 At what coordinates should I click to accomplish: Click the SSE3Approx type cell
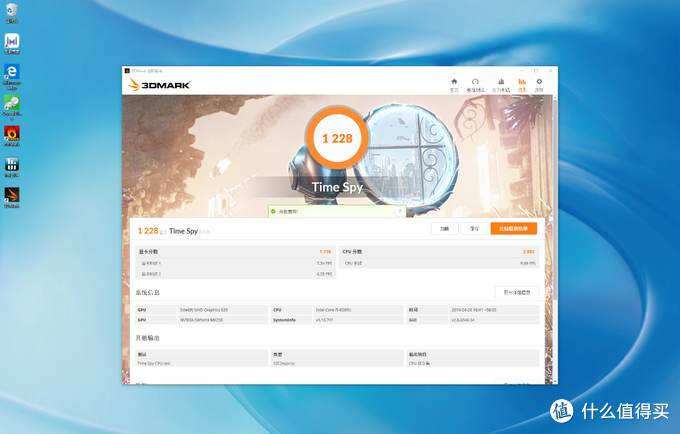point(337,363)
